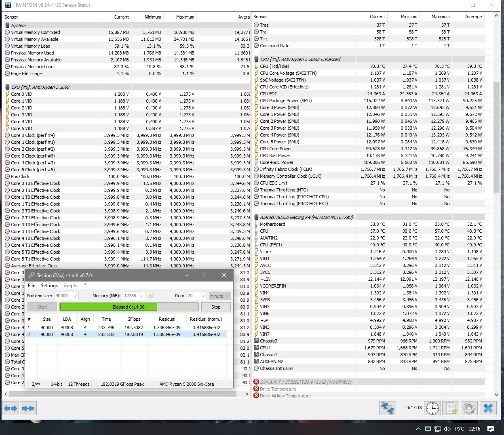
Task: Select the CPU Package Power (SMU) row
Action: (x=369, y=101)
